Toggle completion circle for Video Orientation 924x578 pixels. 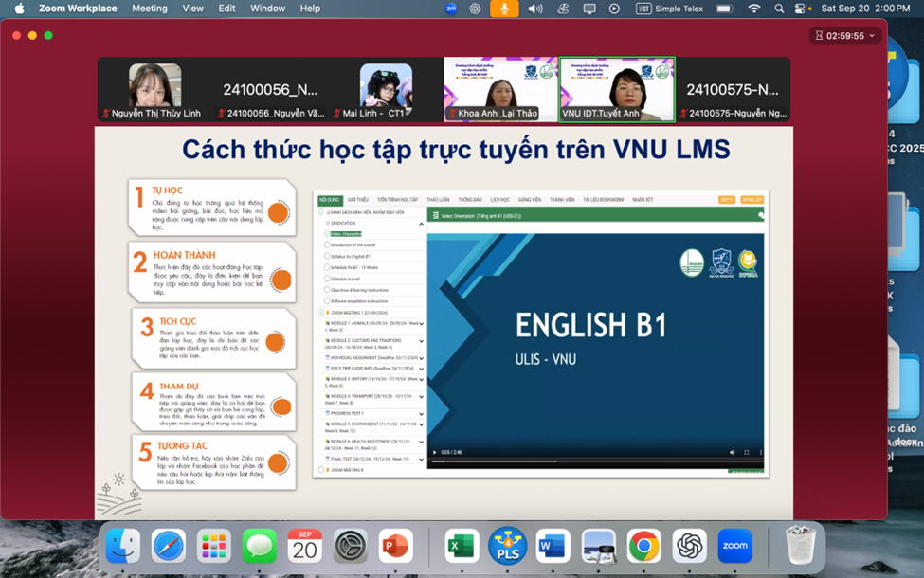pyautogui.click(x=327, y=234)
